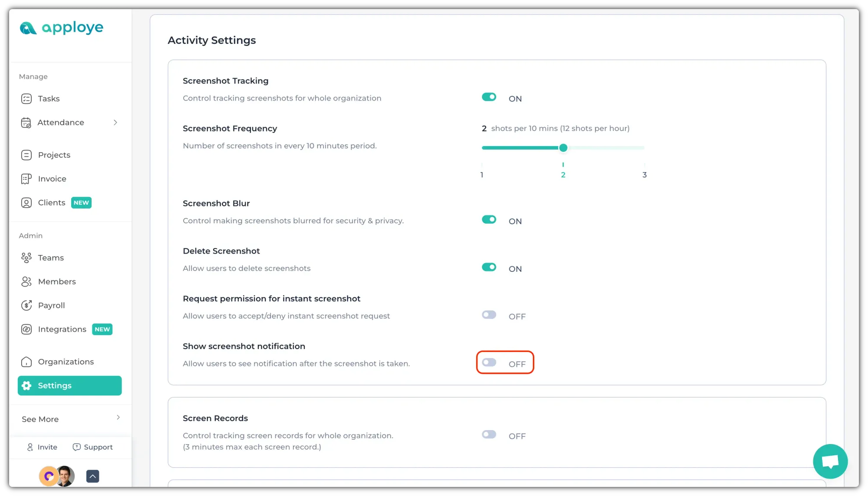This screenshot has width=868, height=496.
Task: Expand the Attendance submenu chevron
Action: coord(115,123)
